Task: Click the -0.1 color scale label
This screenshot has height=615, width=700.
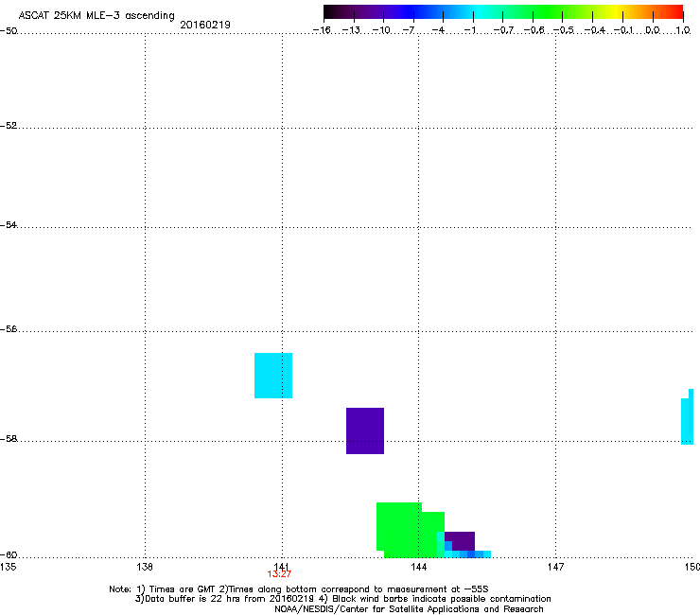Action: click(x=623, y=30)
